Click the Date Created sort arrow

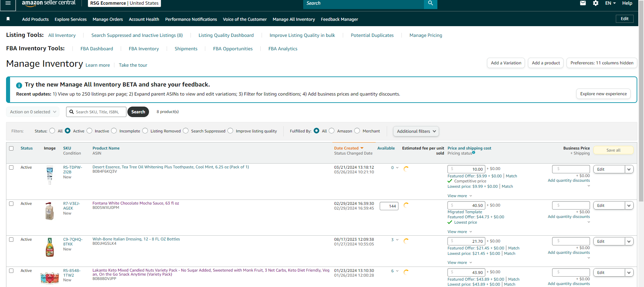coord(362,148)
